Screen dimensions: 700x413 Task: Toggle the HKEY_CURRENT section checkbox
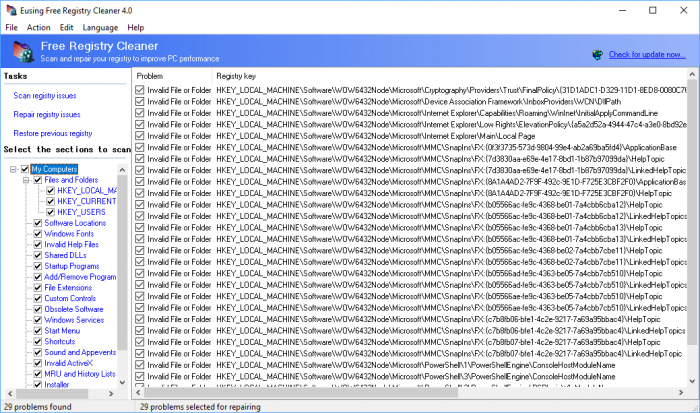(50, 201)
